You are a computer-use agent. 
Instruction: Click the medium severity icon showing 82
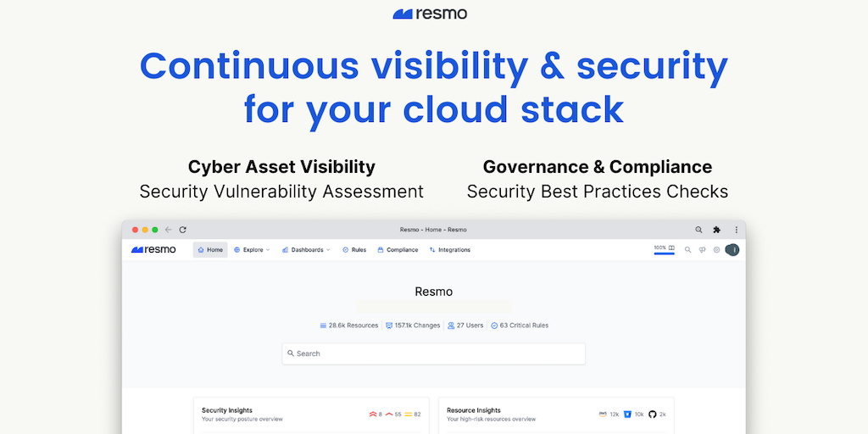point(408,414)
